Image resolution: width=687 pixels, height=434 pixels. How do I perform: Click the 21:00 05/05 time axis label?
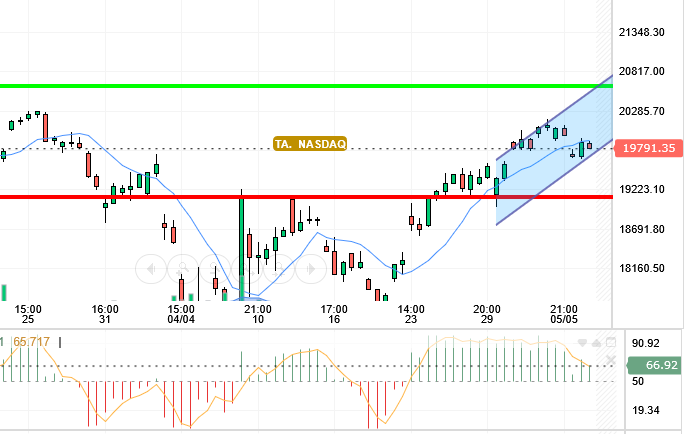click(564, 314)
